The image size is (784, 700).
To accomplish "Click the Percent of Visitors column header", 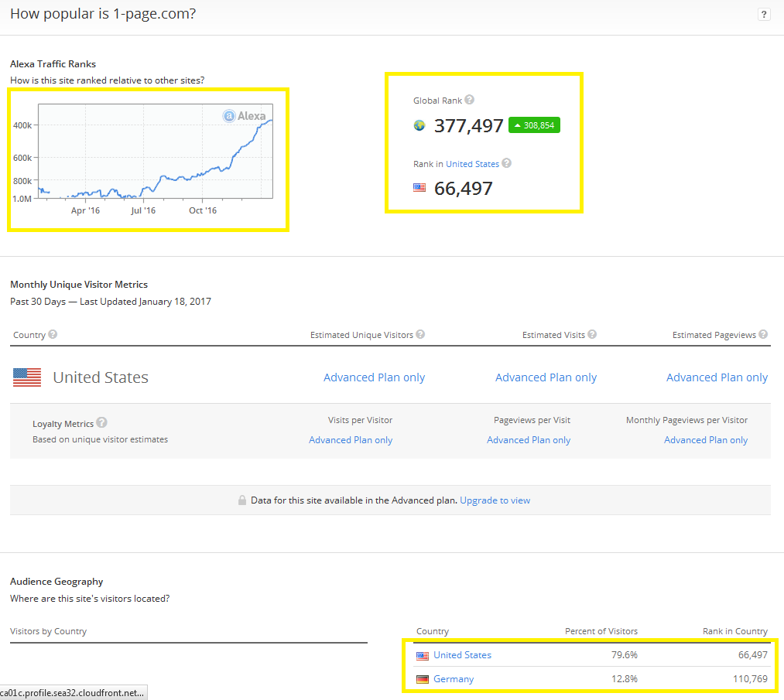I will pos(601,631).
